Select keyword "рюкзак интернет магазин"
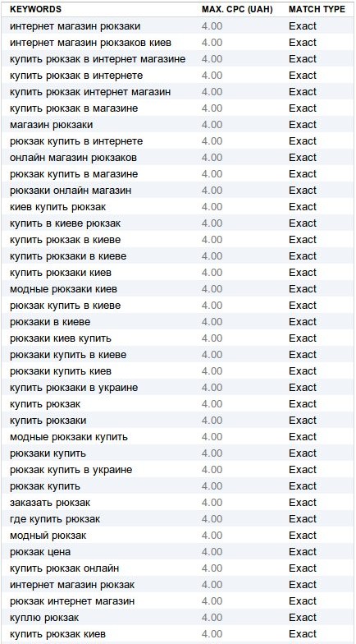 tap(72, 601)
